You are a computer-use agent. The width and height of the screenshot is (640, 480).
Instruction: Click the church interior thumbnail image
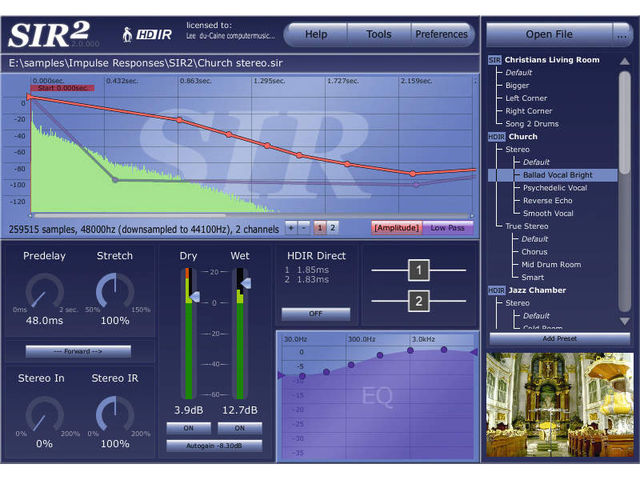coord(560,405)
